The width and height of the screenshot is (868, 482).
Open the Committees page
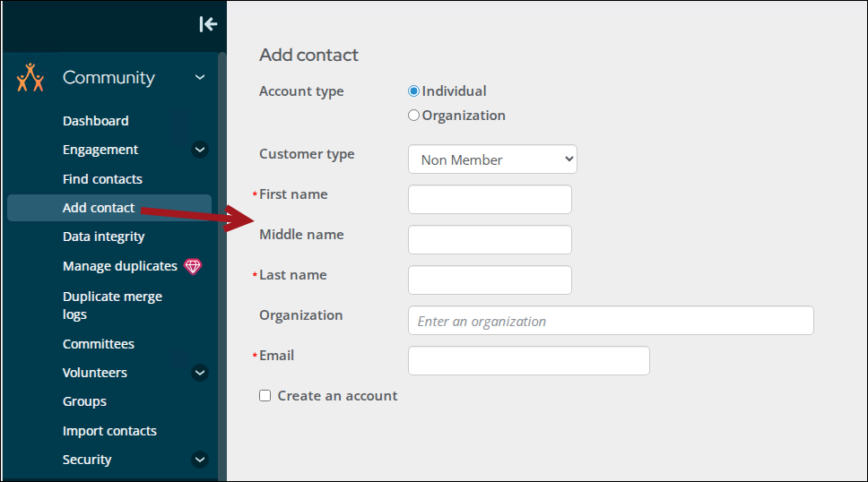(x=99, y=344)
